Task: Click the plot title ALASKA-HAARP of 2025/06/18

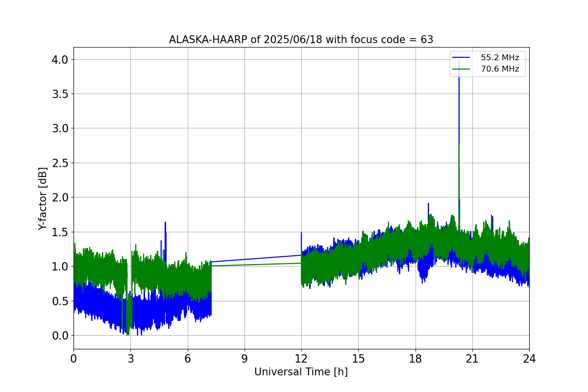Action: pos(301,40)
